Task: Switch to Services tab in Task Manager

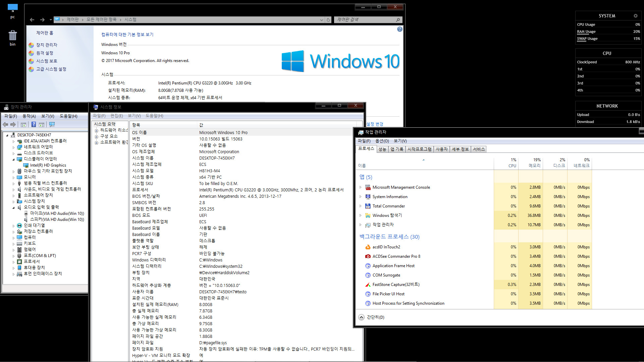Action: 479,149
